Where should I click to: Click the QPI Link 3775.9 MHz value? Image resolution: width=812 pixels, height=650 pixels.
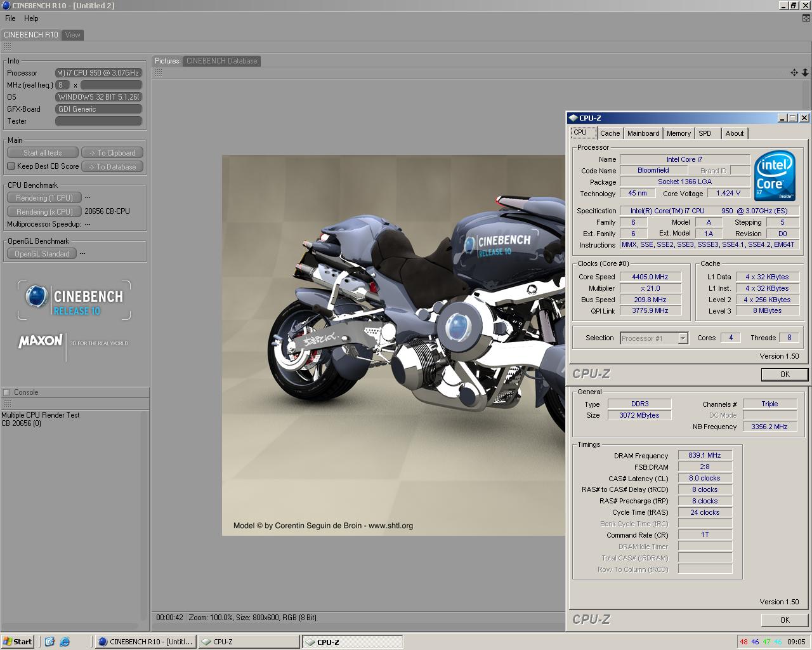[x=650, y=310]
